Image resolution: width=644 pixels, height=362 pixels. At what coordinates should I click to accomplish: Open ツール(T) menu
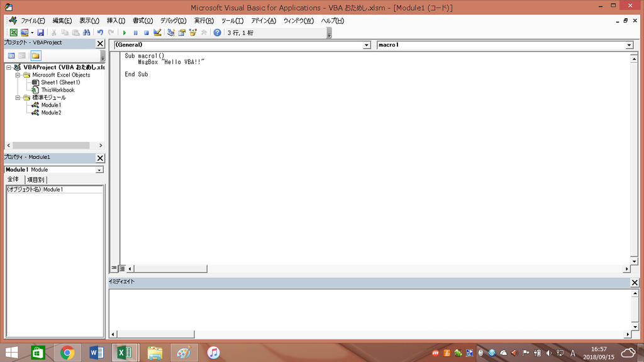click(233, 21)
